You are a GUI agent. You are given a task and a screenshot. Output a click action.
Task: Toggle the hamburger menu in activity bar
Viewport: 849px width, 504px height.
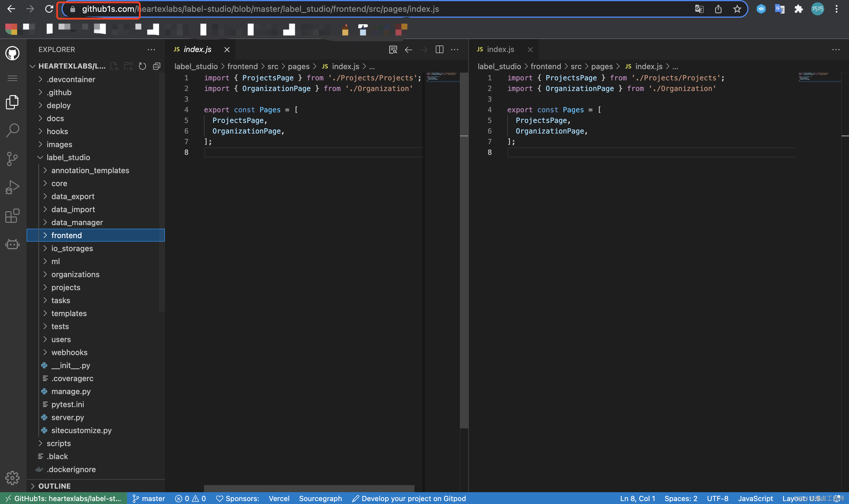(x=13, y=79)
